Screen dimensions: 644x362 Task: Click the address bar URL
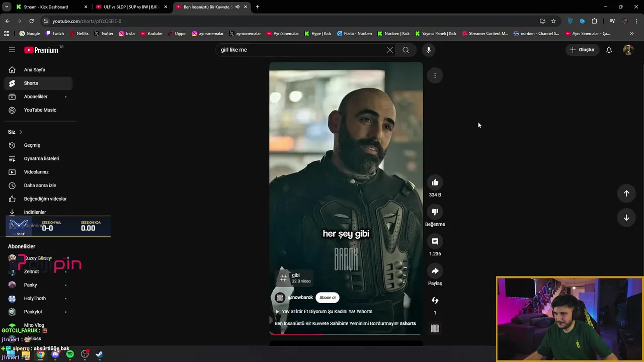point(87,21)
